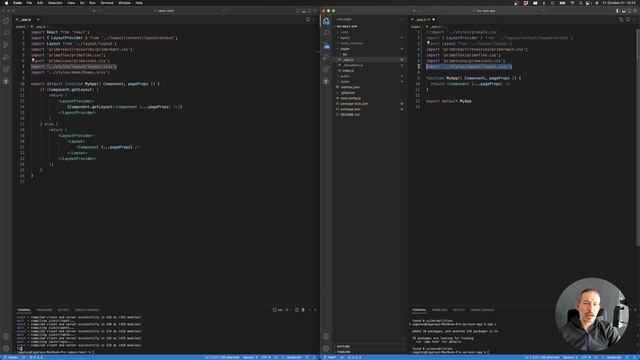Viewport: 640px width, 360px height.
Task: Open Search view in right VS Code window
Action: tap(326, 33)
